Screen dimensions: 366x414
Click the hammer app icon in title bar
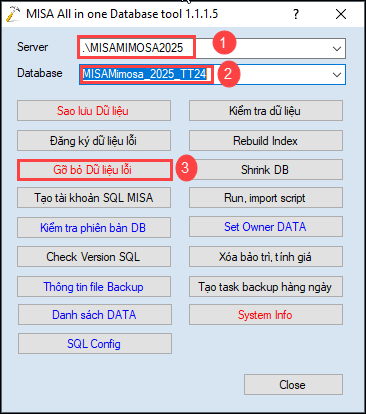point(13,14)
